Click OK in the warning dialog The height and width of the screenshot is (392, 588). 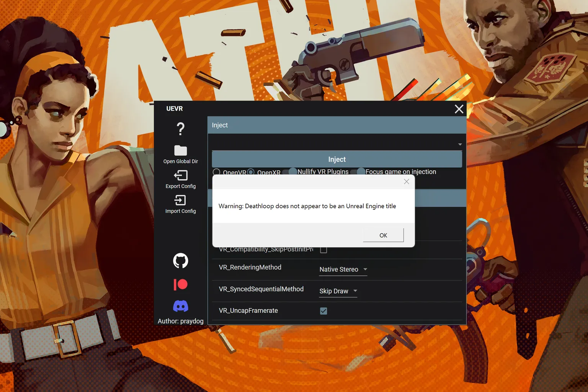point(383,235)
